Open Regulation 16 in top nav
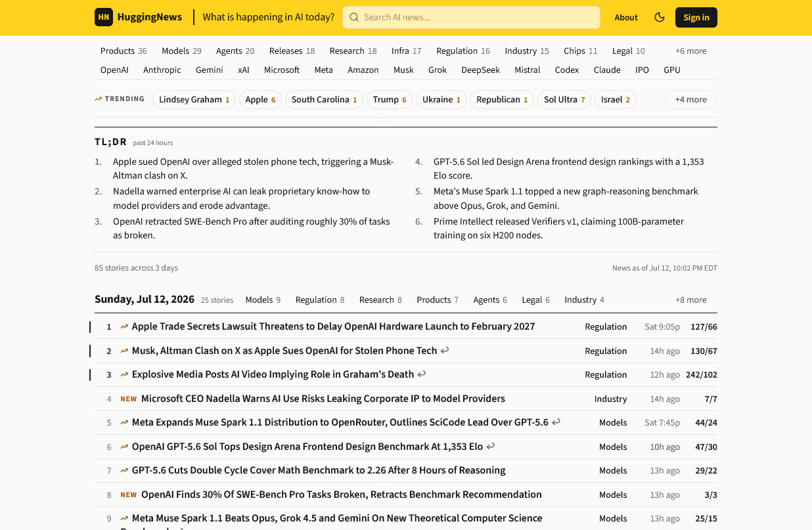 click(x=463, y=51)
